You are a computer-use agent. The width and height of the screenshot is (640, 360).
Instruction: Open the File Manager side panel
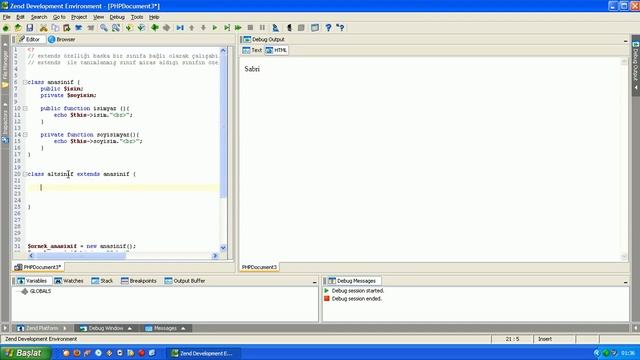click(x=5, y=64)
